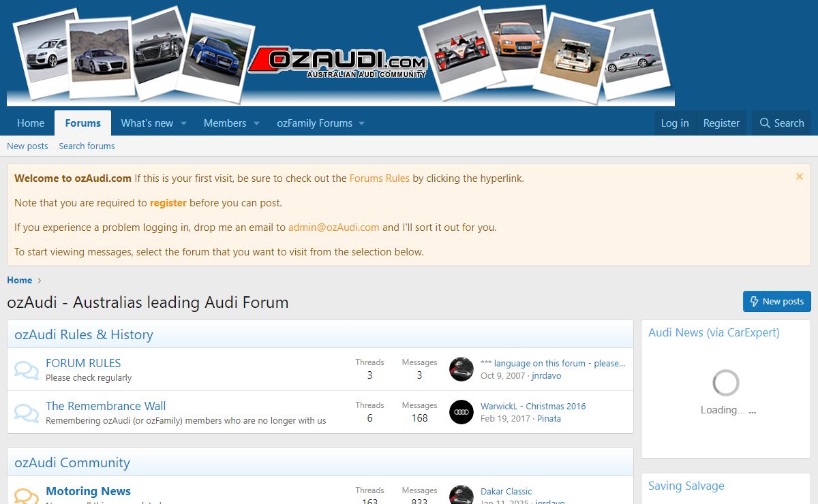Click Log in
This screenshot has height=504, width=818.
coord(675,123)
